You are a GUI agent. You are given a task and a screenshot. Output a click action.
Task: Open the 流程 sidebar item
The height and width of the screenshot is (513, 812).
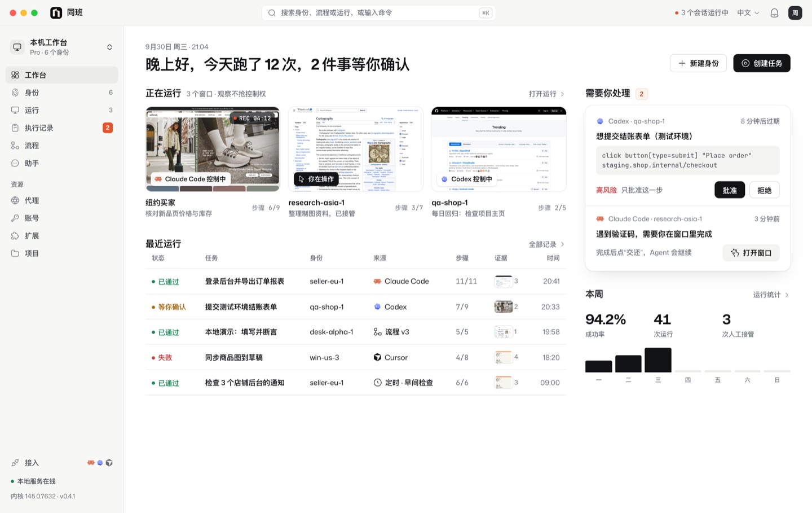pos(61,146)
